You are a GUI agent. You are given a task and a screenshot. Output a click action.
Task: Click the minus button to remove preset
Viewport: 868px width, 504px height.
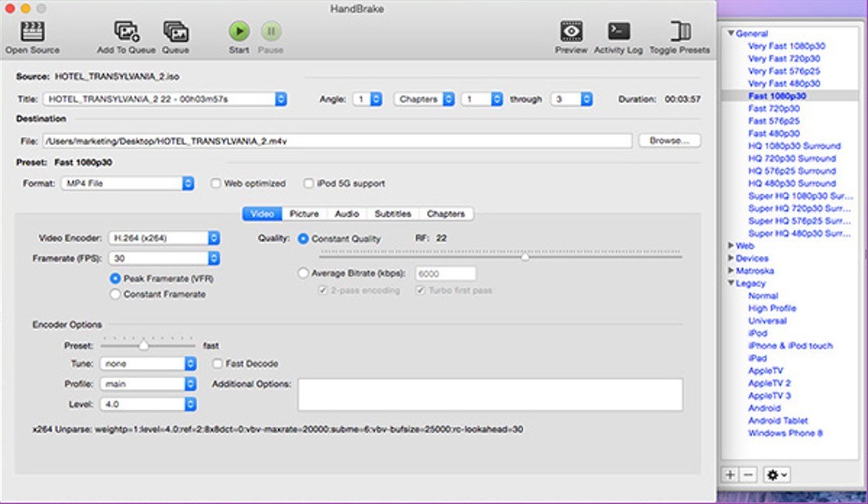pos(748,475)
